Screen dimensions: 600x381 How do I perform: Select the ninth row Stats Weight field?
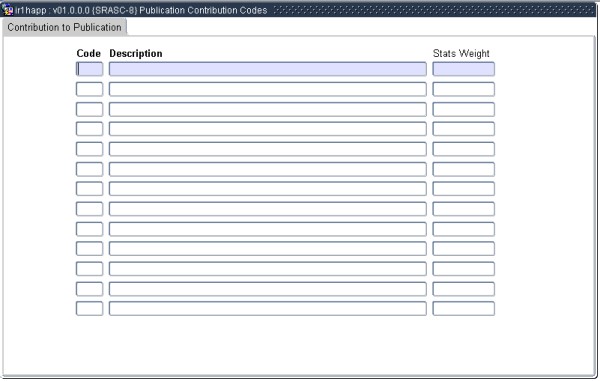[x=463, y=229]
